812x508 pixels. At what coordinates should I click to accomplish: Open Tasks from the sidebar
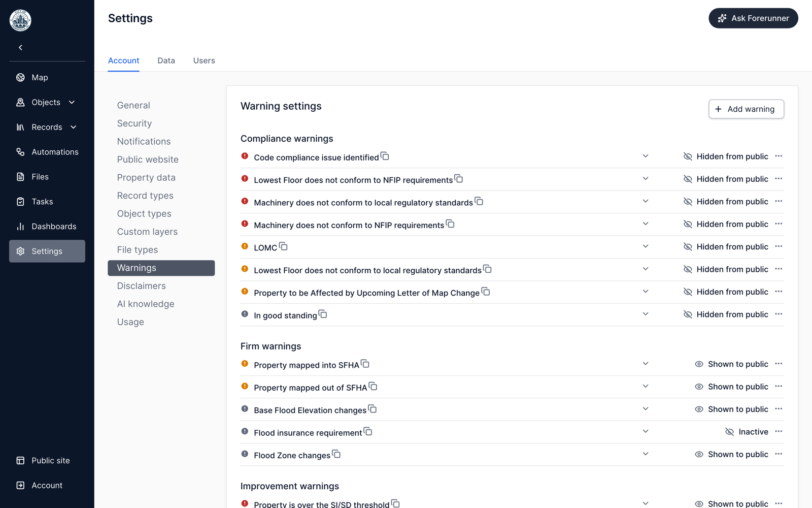pyautogui.click(x=47, y=202)
